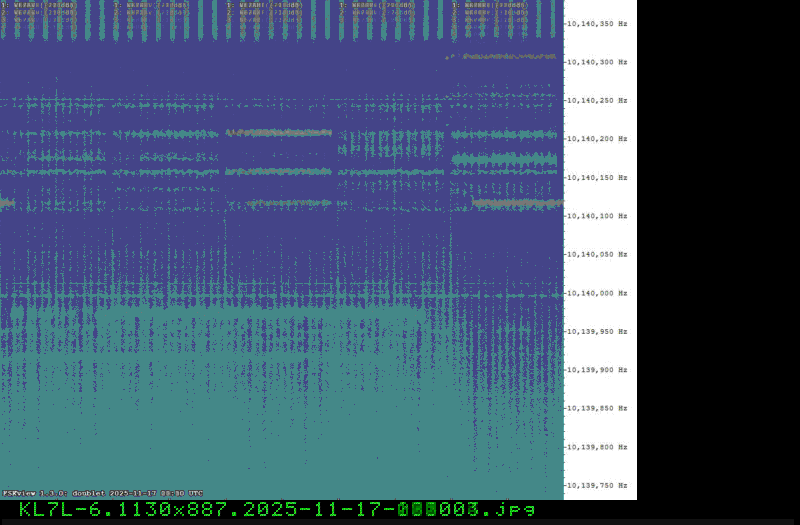Image resolution: width=800 pixels, height=525 pixels.
Task: Select the 10,140,050 Hz scale marker
Action: click(x=598, y=254)
